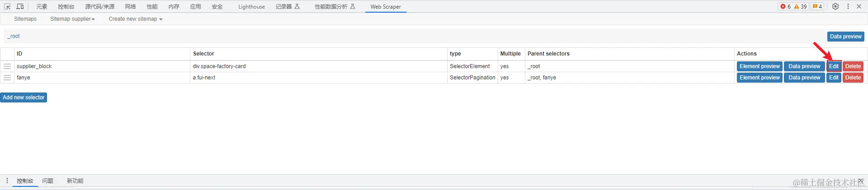Click the div.space-factory-card selector cell
The height and width of the screenshot is (190, 868).
click(x=319, y=66)
